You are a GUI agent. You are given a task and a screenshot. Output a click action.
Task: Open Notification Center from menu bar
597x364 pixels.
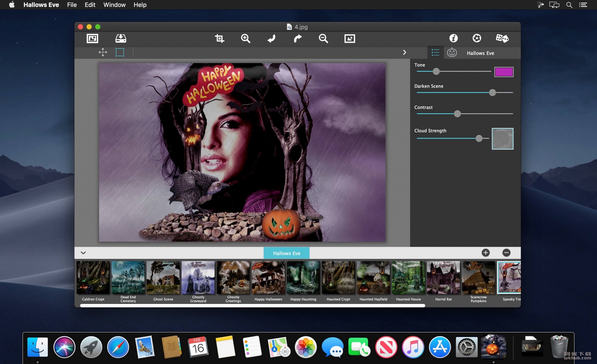coord(583,5)
